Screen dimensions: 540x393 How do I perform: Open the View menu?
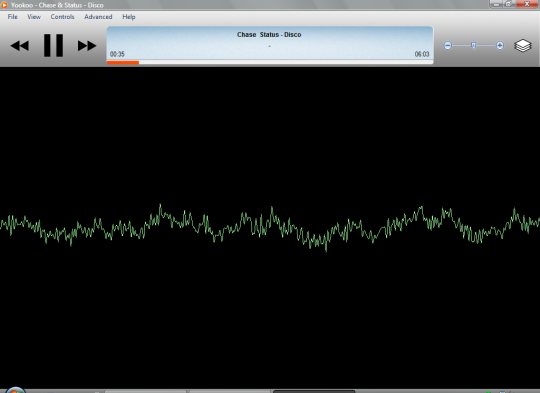pos(34,17)
